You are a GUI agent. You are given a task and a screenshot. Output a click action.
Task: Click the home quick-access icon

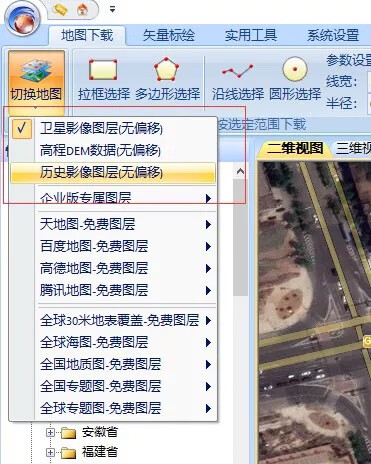click(83, 10)
